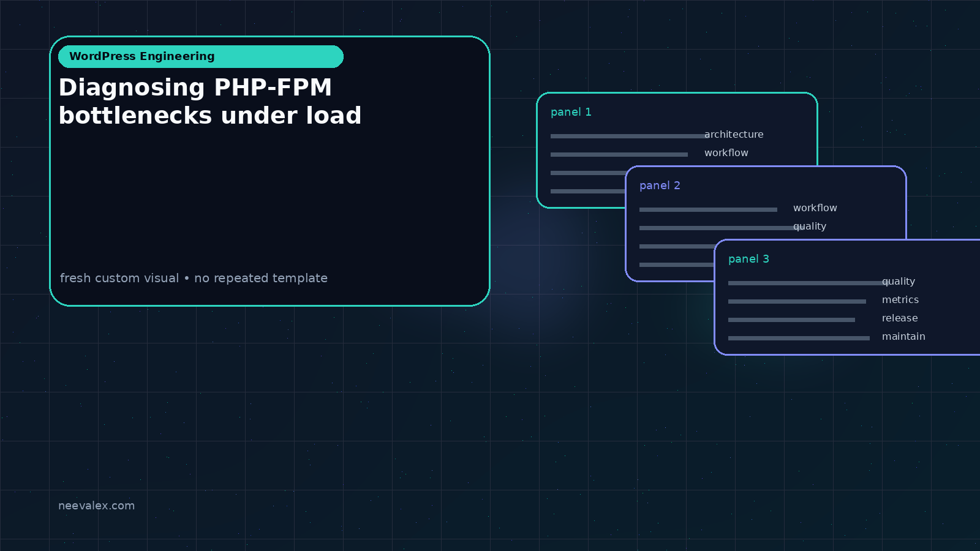The width and height of the screenshot is (980, 551).
Task: Click 'architecture' in panel 1
Action: [x=734, y=134]
